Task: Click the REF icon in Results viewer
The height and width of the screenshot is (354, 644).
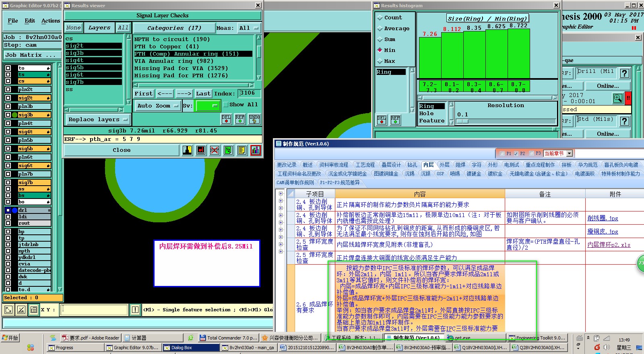Action: click(240, 119)
